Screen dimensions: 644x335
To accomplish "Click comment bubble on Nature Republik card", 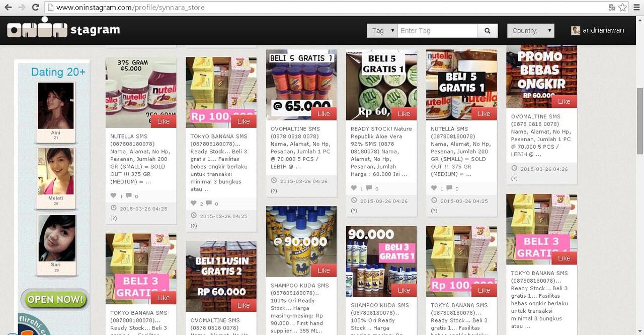I will coord(369,188).
